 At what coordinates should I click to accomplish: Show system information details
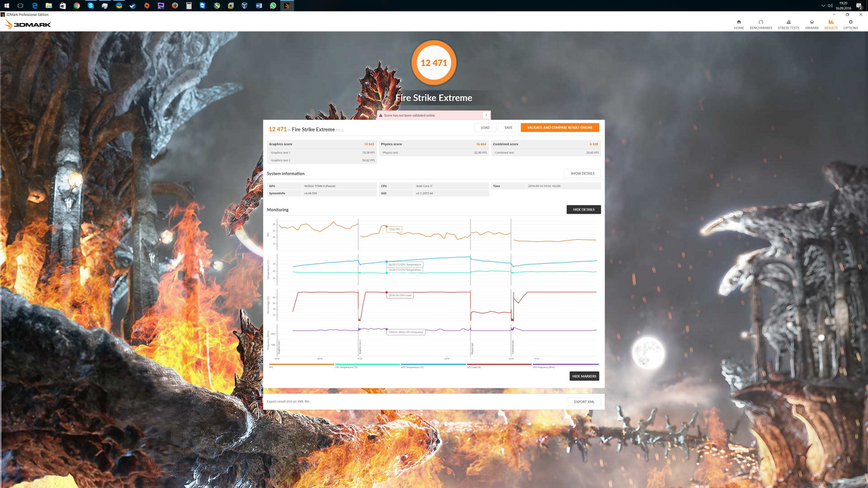[x=582, y=174]
